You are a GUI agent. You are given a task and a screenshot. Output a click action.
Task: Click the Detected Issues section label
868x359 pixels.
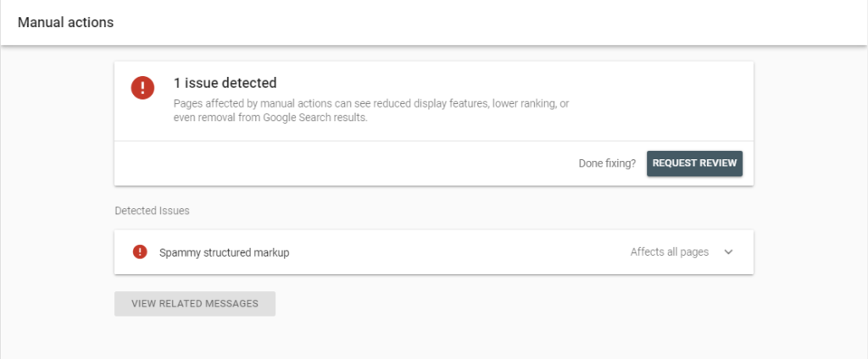[x=153, y=211]
